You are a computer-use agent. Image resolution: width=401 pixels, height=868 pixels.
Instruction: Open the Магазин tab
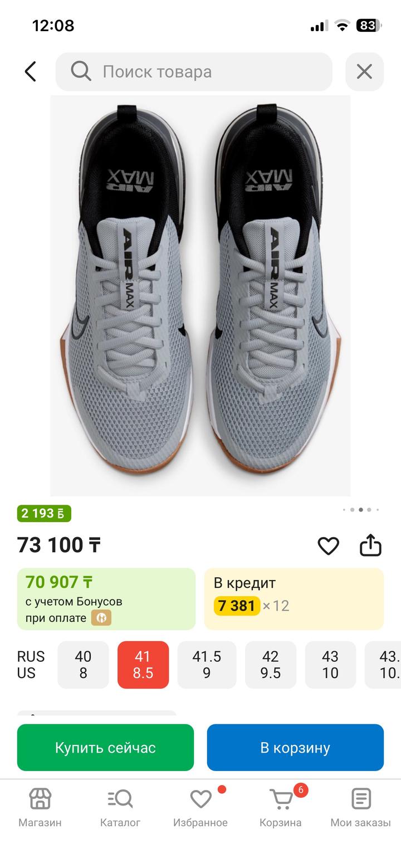(x=40, y=806)
